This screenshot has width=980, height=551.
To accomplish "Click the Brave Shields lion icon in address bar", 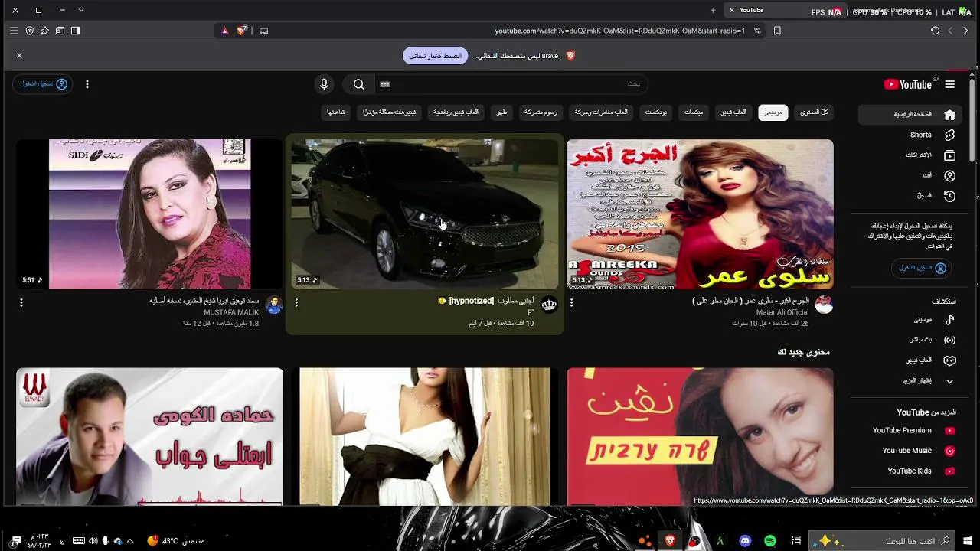I will point(241,31).
